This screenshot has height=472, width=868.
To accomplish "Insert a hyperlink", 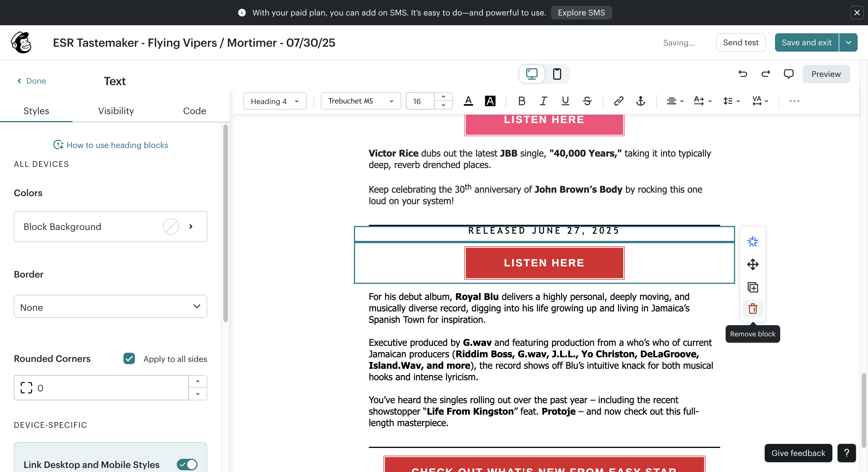I will (619, 101).
